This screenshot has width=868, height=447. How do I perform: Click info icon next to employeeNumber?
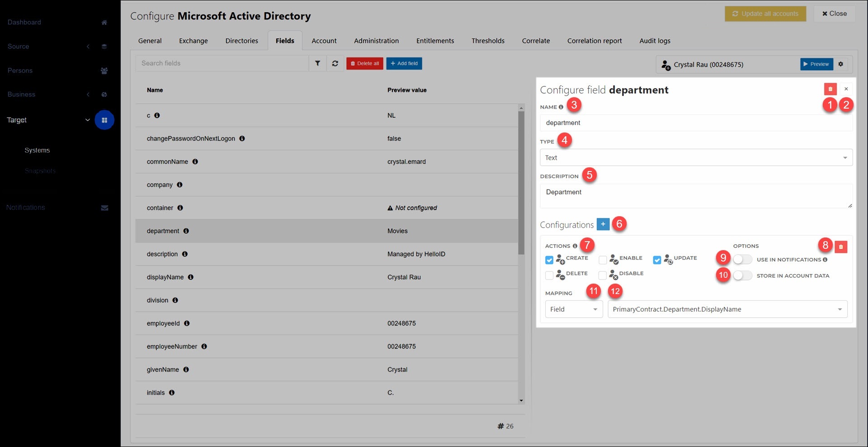[204, 346]
